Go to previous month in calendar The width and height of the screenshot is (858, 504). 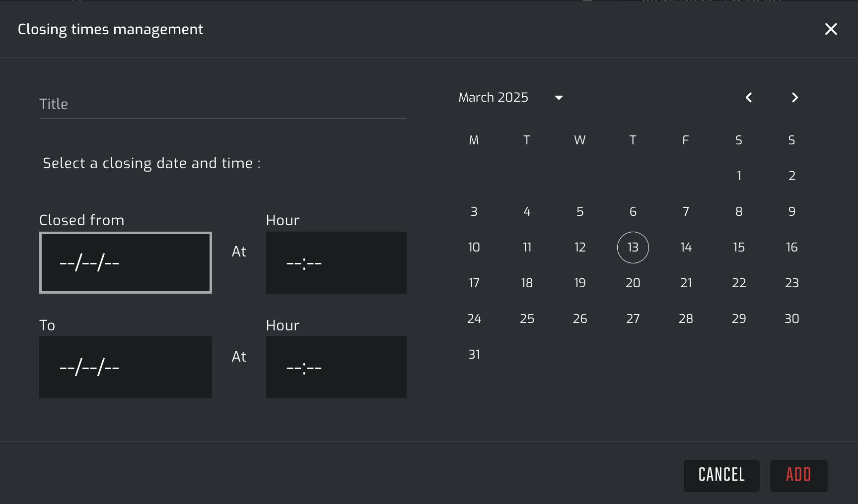[749, 98]
